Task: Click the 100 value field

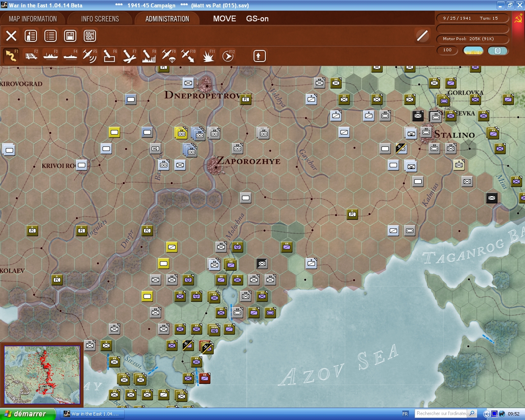Action: click(447, 50)
